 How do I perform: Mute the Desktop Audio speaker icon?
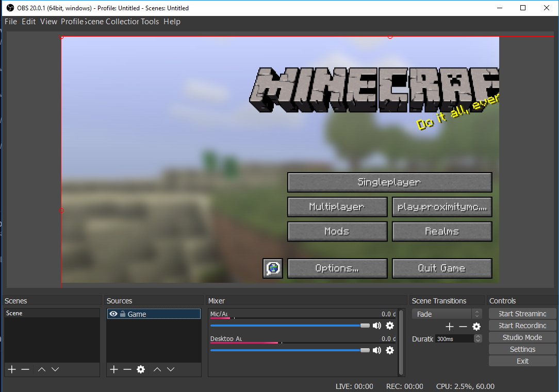click(377, 350)
